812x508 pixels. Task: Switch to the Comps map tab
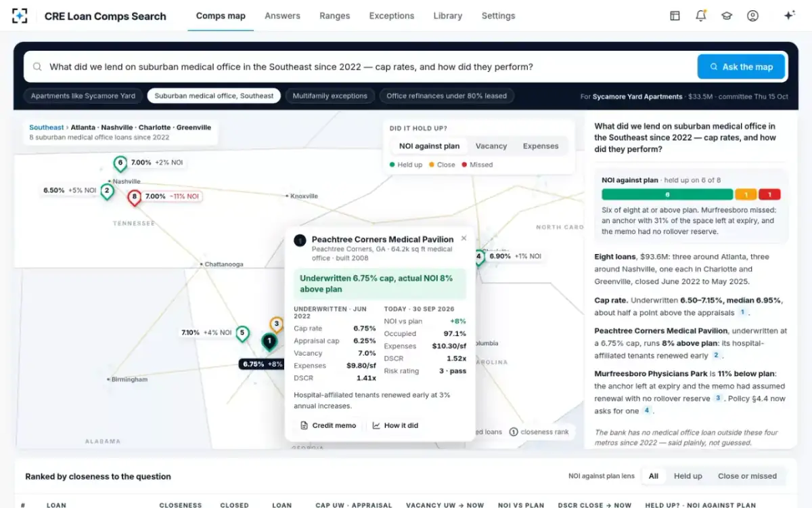(x=221, y=16)
